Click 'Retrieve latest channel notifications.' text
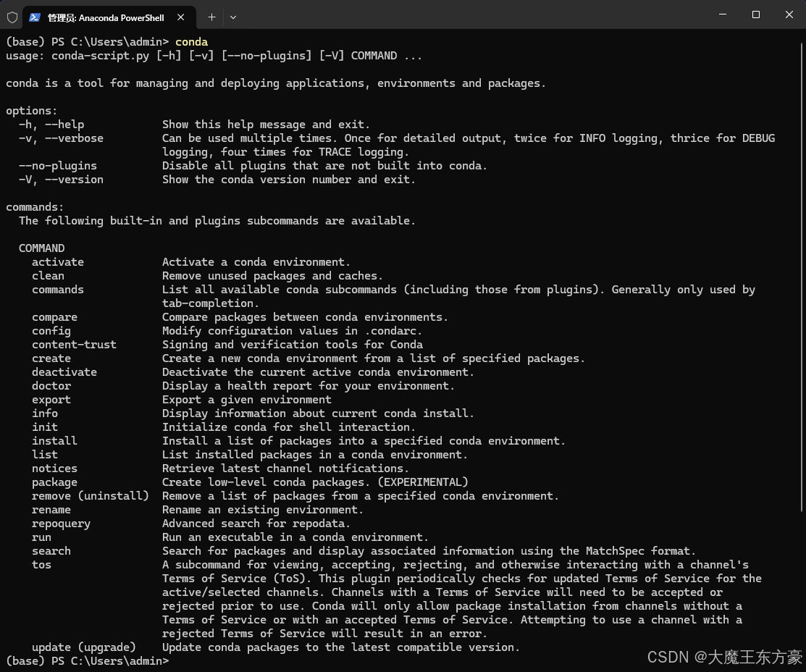The width and height of the screenshot is (806, 672). pyautogui.click(x=285, y=469)
